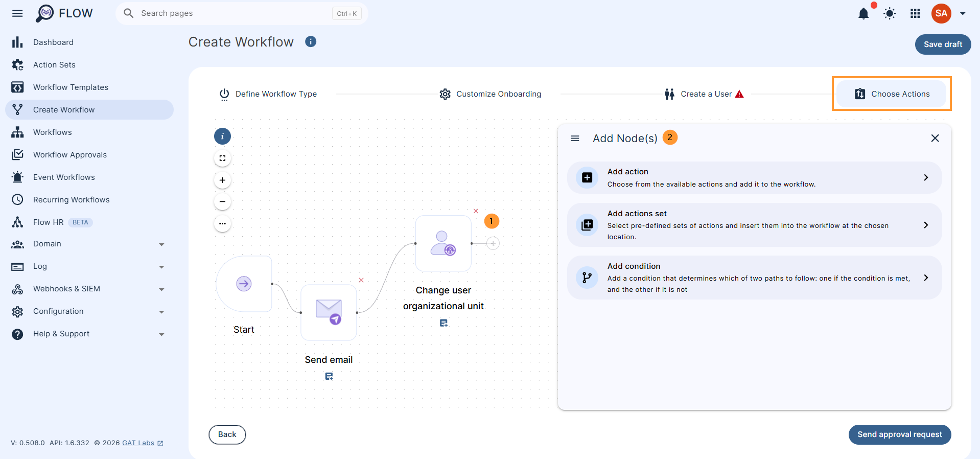Choose the Add condition option
The image size is (980, 459).
point(754,278)
